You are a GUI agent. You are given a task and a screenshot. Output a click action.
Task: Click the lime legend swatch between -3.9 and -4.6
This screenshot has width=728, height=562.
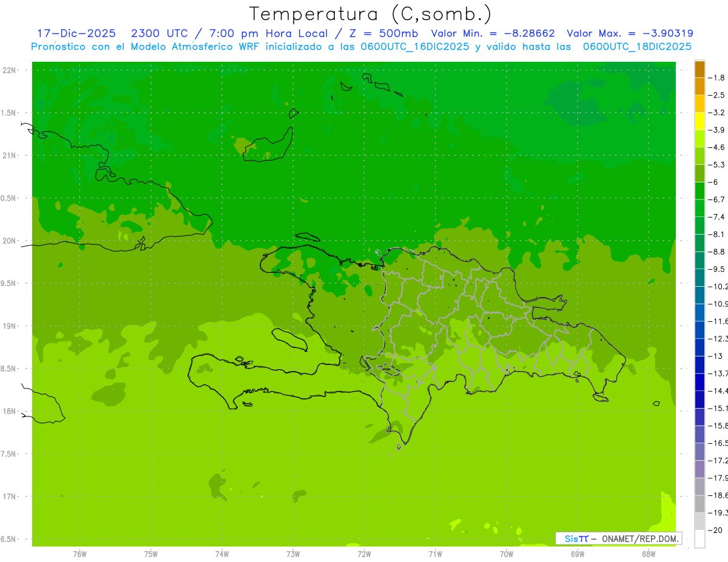tap(699, 139)
